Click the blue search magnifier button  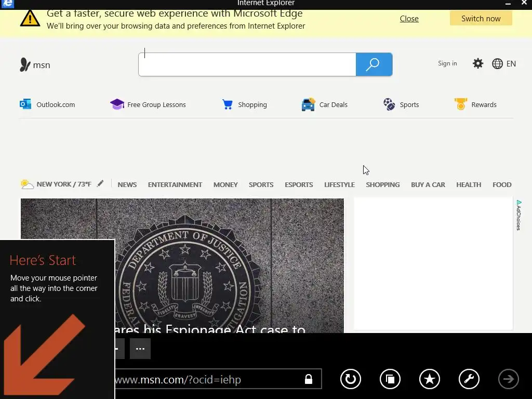click(x=374, y=64)
